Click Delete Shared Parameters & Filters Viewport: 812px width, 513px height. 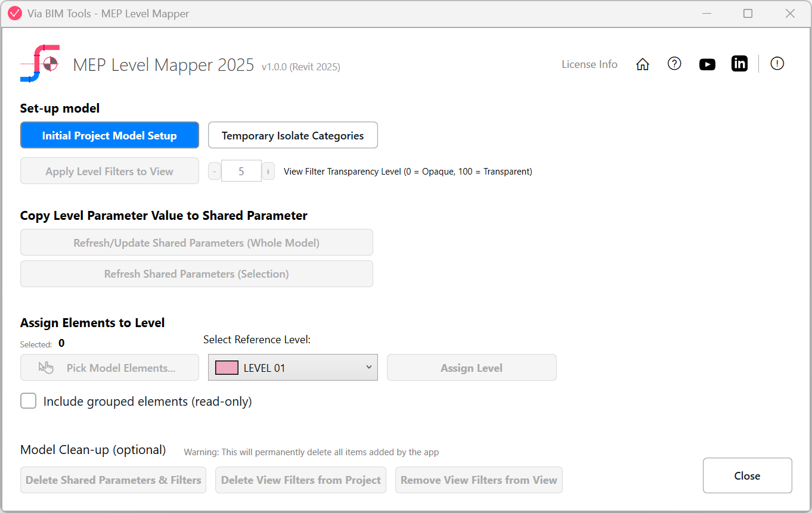point(113,480)
